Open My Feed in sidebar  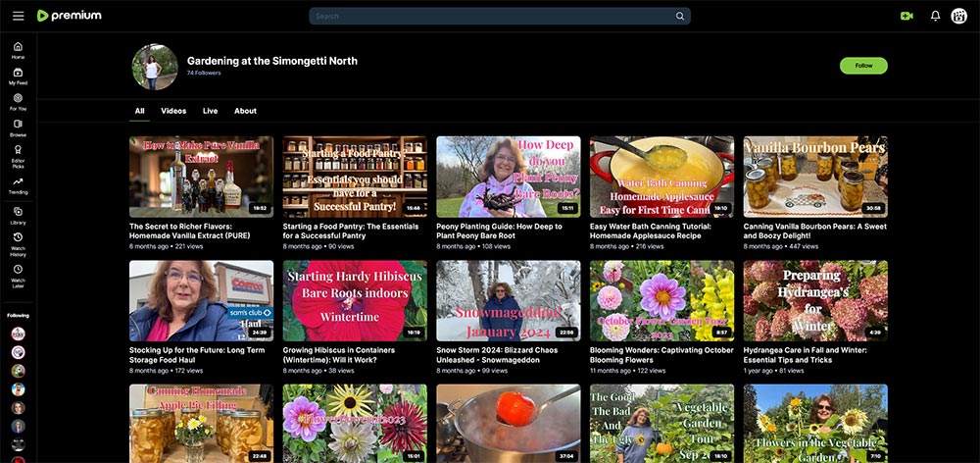click(18, 77)
